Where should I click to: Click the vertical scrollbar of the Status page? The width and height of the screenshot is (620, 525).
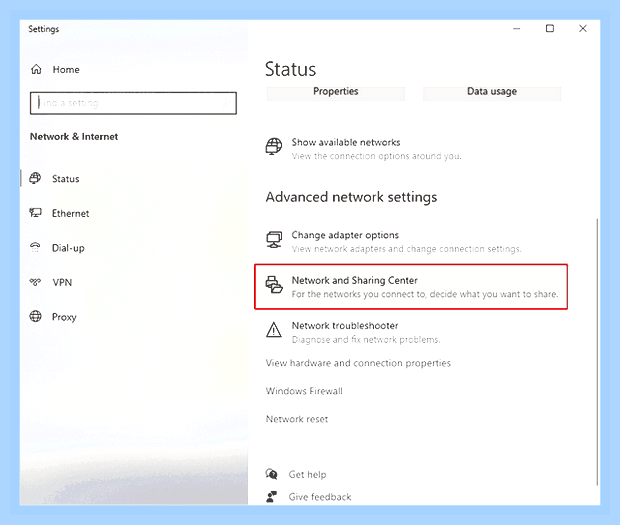click(x=597, y=352)
